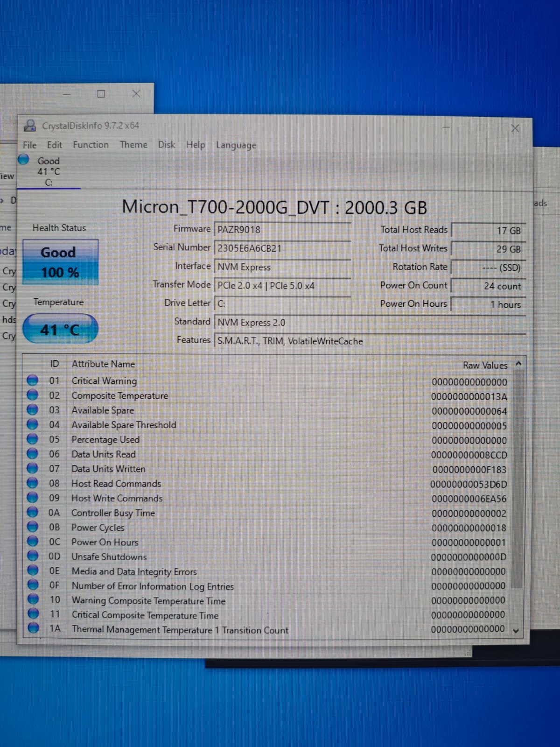Click the status orb for Power On Hours attribute
Image resolution: width=560 pixels, height=747 pixels.
(x=32, y=541)
